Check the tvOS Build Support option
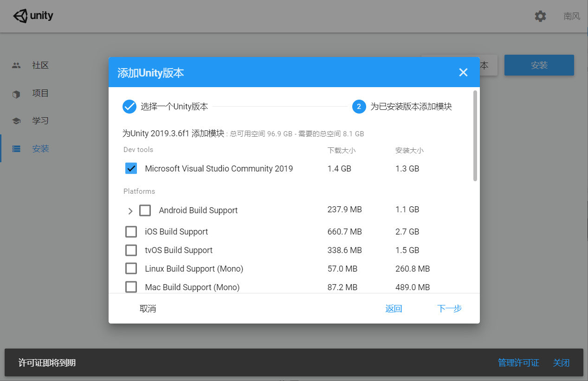Screen dimensions: 588x381 point(131,250)
